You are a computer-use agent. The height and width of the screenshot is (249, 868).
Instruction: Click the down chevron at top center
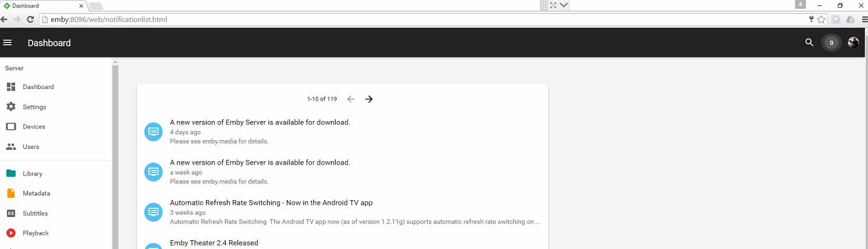pyautogui.click(x=564, y=5)
